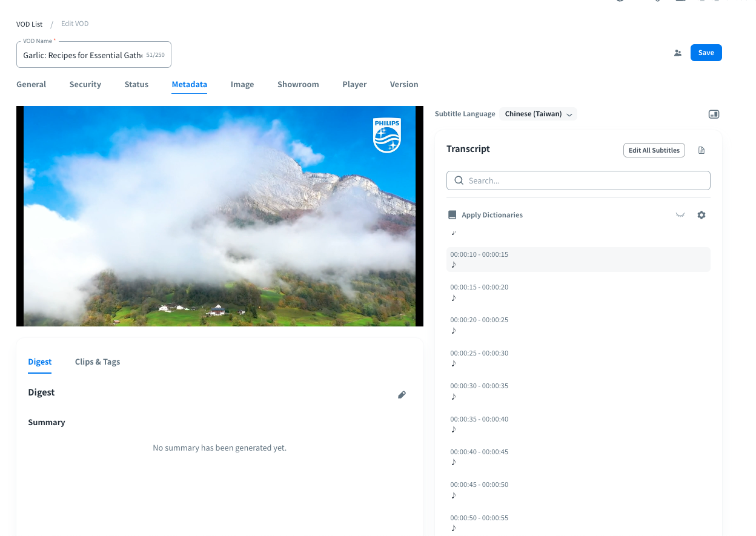Screen dimensions: 756x536
Task: Open the Showroom tab
Action: point(298,84)
